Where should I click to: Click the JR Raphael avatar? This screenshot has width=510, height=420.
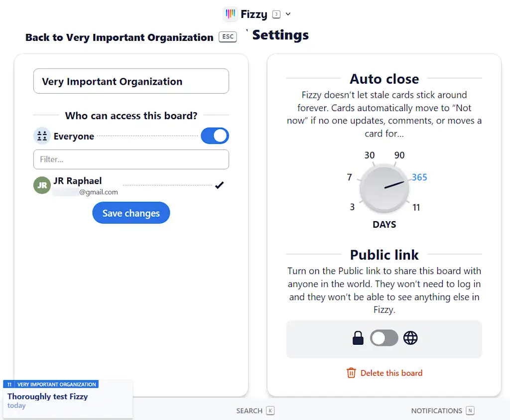pyautogui.click(x=42, y=185)
